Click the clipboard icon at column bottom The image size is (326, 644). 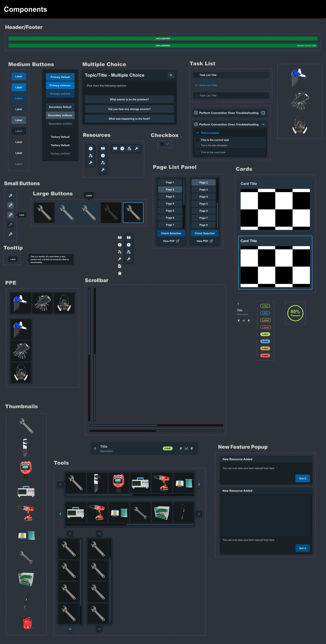[120, 273]
